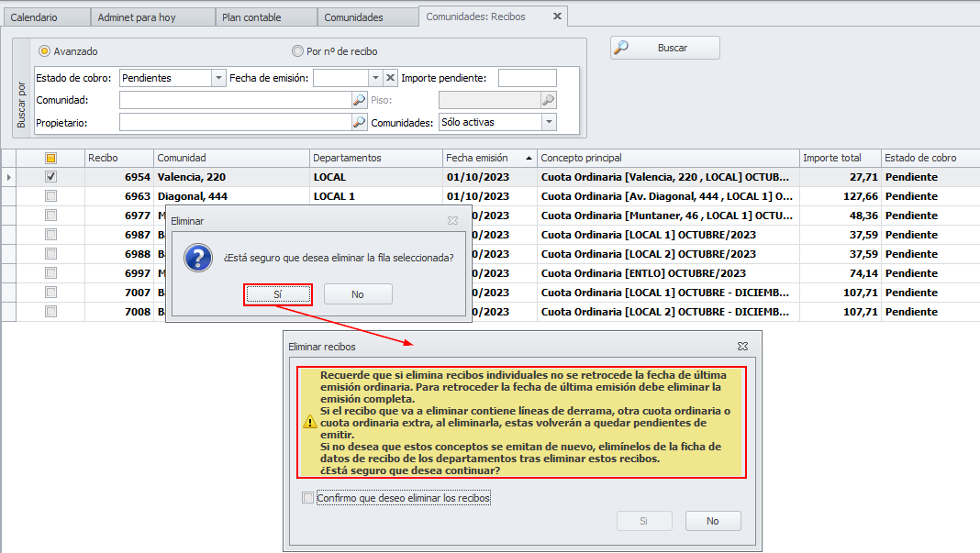Click the magnifier icon in Propietario field
The height and width of the screenshot is (553, 980).
point(360,122)
